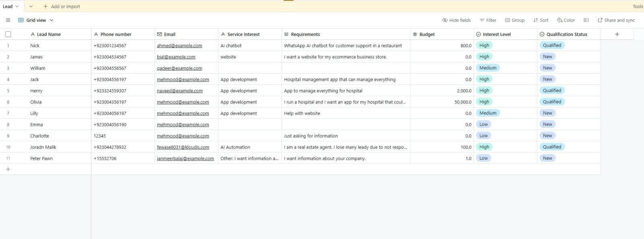Select the lead name Charlotte cell
Screen dimensions: 644x239
60,136
